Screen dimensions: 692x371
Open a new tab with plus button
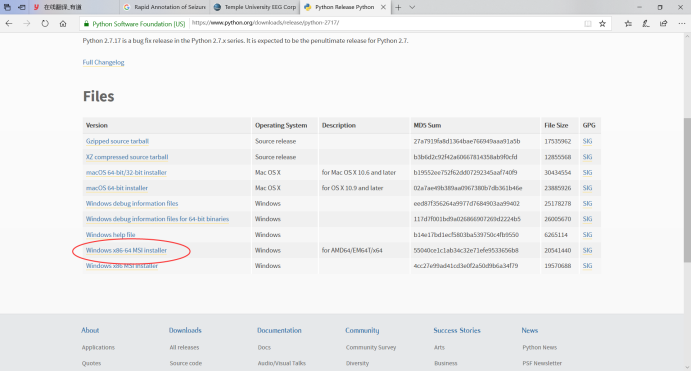[x=398, y=7]
